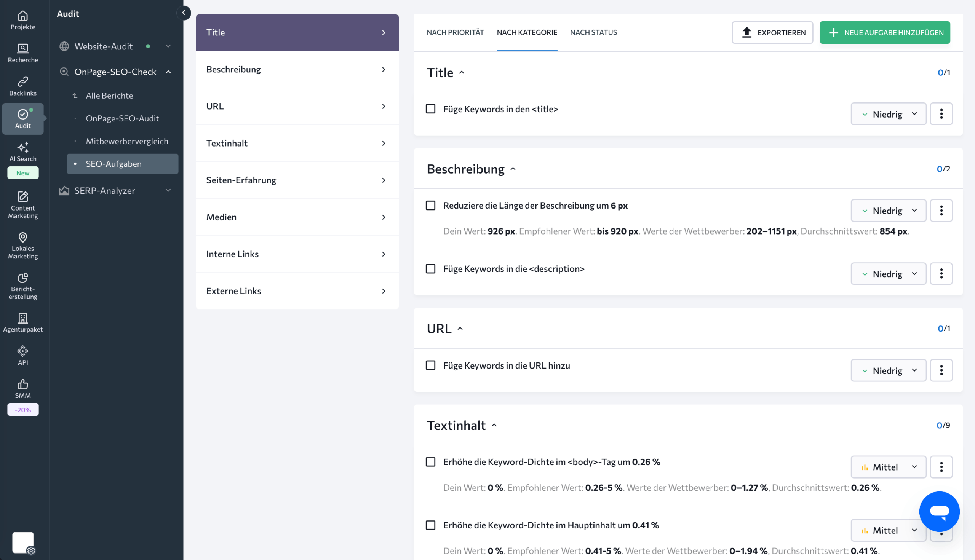Open the Agenturpaket building icon
This screenshot has width=975, height=560.
coord(23,318)
